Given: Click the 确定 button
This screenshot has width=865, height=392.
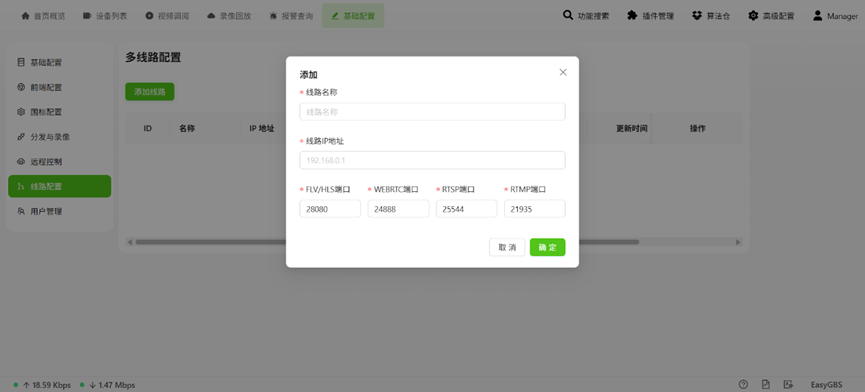Looking at the screenshot, I should click(547, 248).
